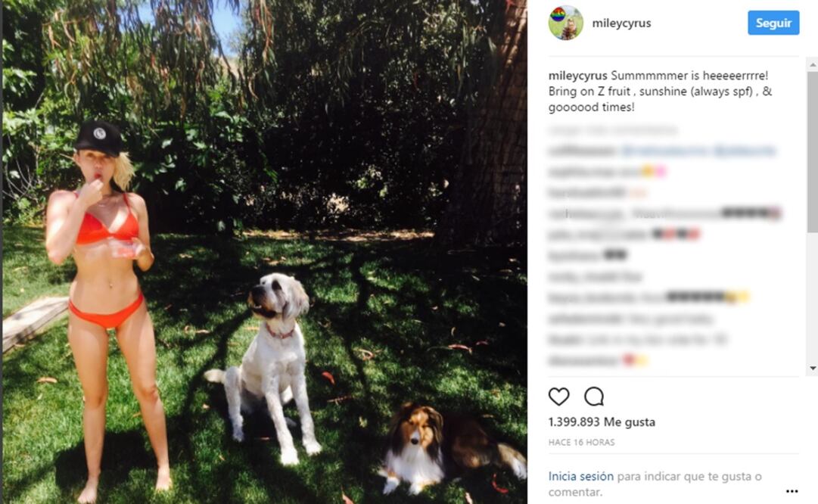Open the HACE 16 HORAS timestamp link

click(x=581, y=443)
